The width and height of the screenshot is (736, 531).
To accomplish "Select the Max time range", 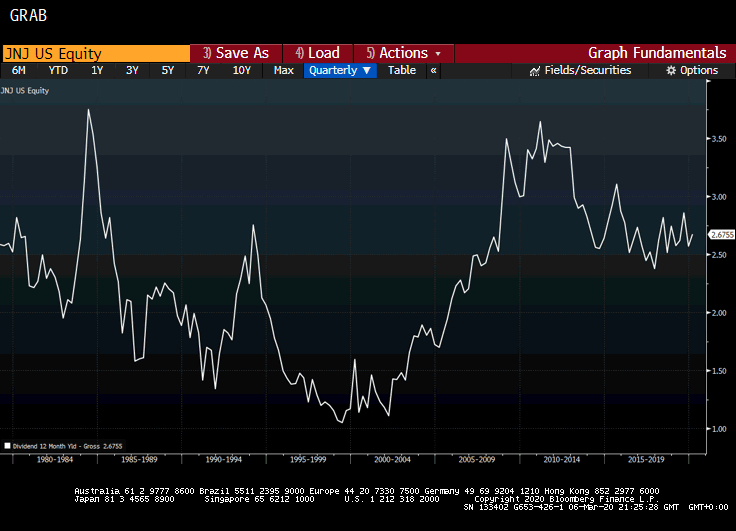I will (284, 70).
